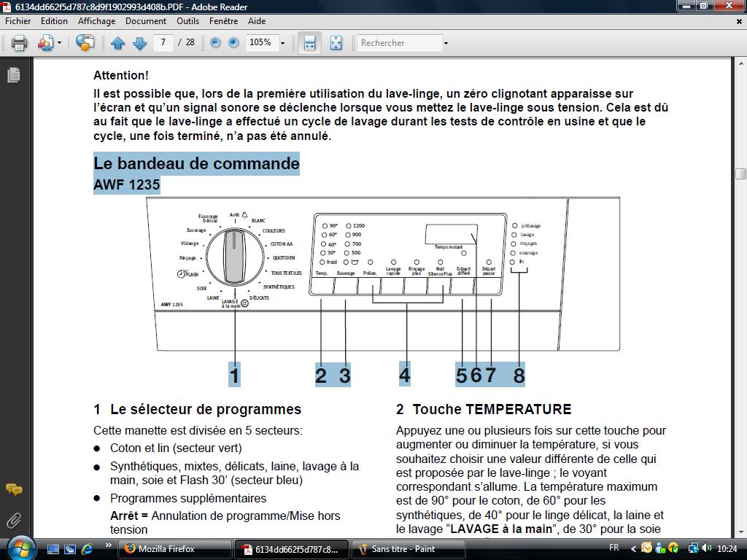Open the Attachments paperclip panel
This screenshot has height=560, width=747.
14,519
